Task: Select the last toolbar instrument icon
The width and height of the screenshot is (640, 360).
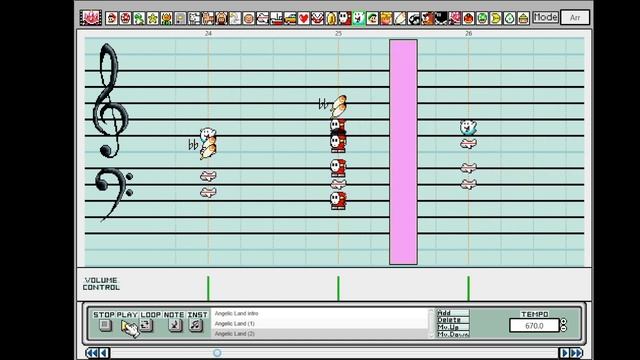Action: [524, 18]
